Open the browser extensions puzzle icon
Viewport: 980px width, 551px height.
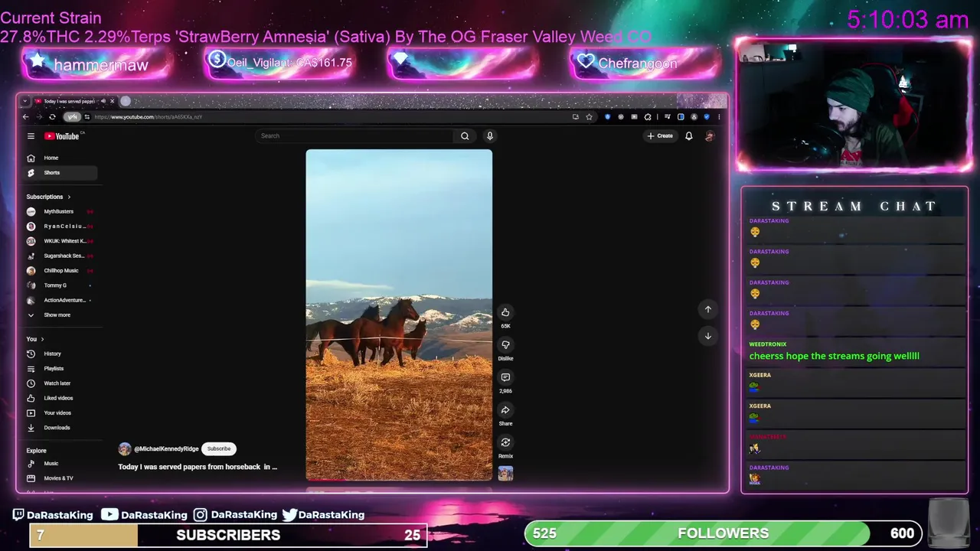tap(648, 117)
